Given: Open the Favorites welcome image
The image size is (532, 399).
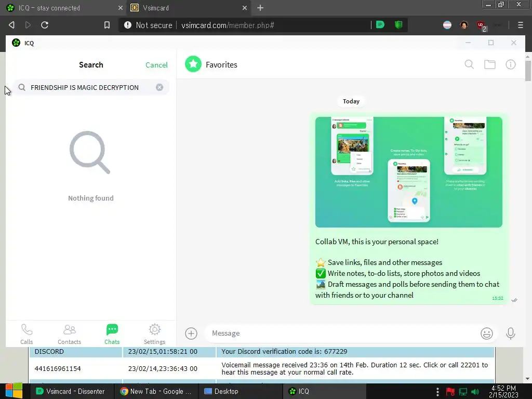Looking at the screenshot, I should 408,172.
